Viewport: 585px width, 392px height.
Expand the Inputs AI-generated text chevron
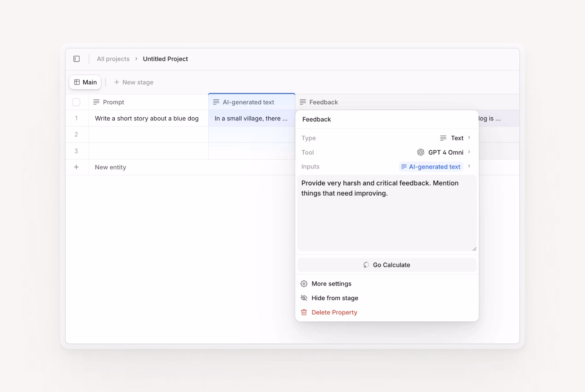tap(469, 166)
